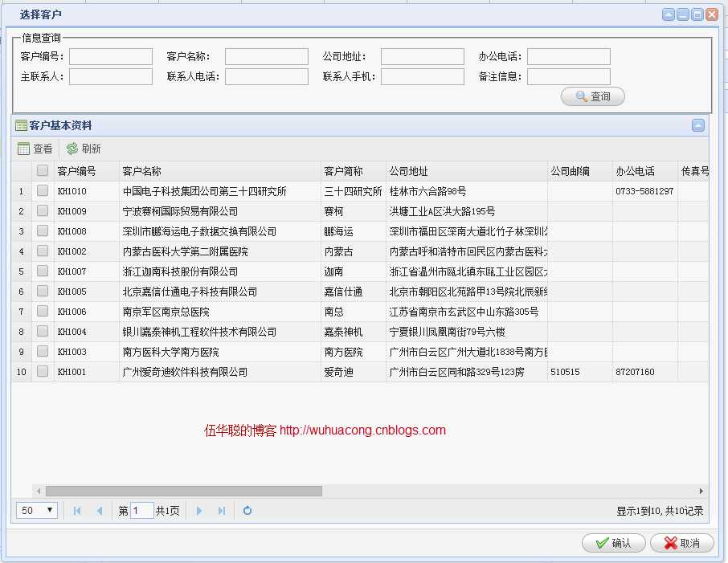The width and height of the screenshot is (728, 563).
Task: Click the 查询 search button
Action: (592, 96)
